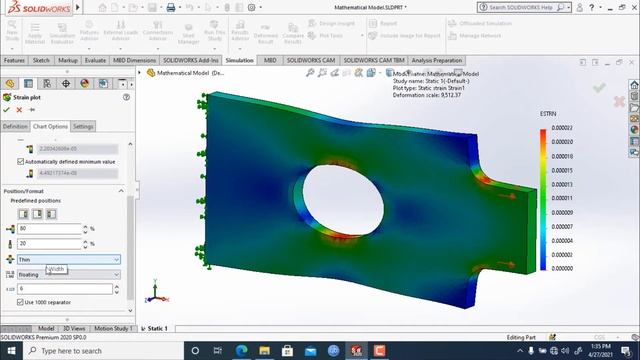Click the Windows Start button
640x360 pixels.
click(11, 351)
